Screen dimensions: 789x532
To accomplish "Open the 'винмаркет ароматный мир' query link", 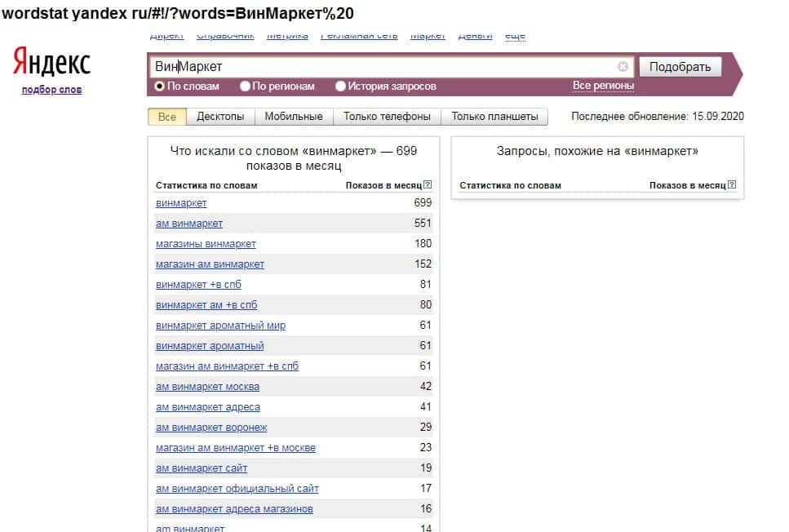I will point(220,326).
